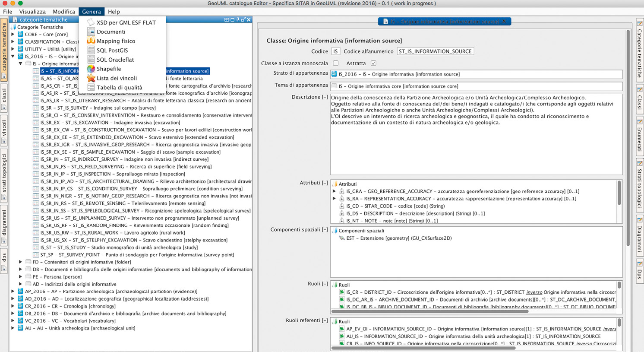Select DB_2016 Documenti d'archivio tree row
Image resolution: width=644 pixels, height=352 pixels.
(125, 313)
